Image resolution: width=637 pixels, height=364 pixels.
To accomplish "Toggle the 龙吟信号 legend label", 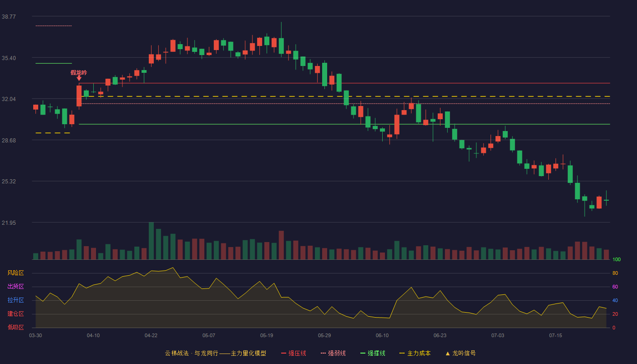I will [x=464, y=353].
